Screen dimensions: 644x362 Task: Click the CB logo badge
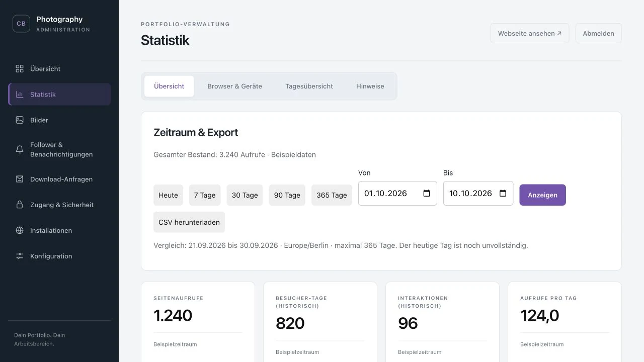[21, 24]
